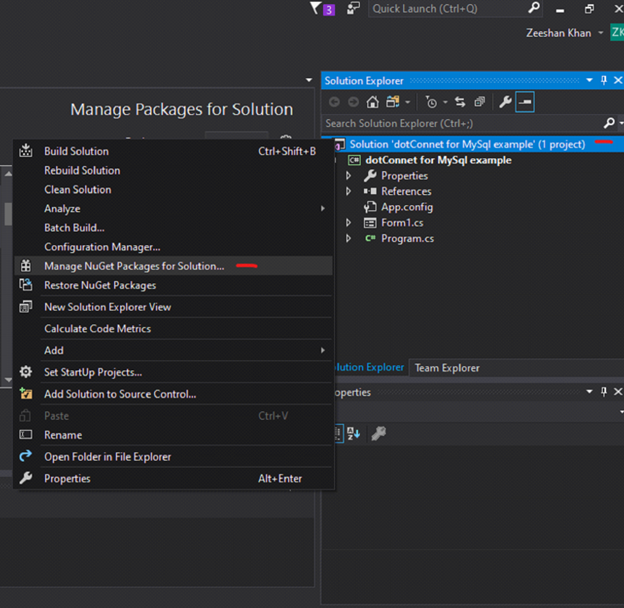The width and height of the screenshot is (624, 608).
Task: Click the Quick Launch search magnifier icon
Action: 534,8
